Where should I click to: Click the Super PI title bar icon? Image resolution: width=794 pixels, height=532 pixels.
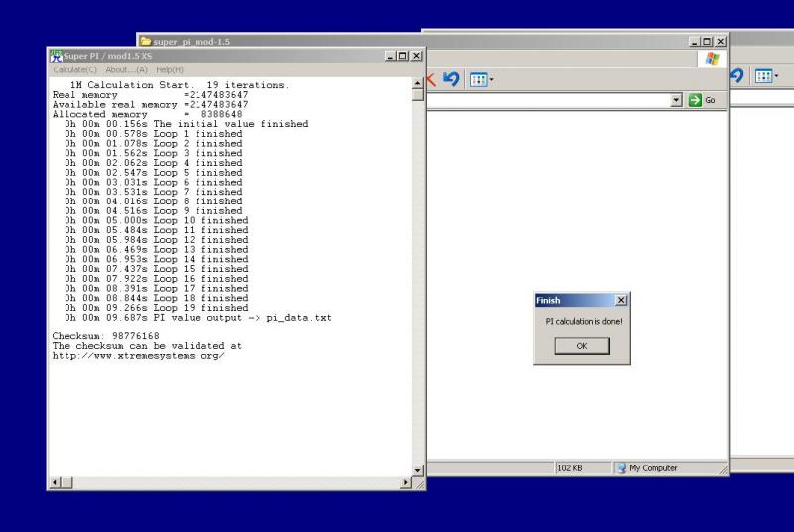pyautogui.click(x=56, y=56)
